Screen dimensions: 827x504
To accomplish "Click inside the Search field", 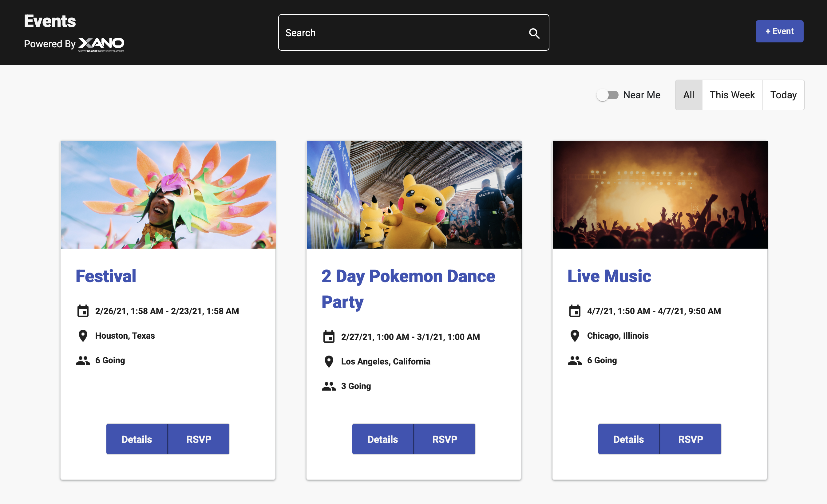I will tap(386, 33).
